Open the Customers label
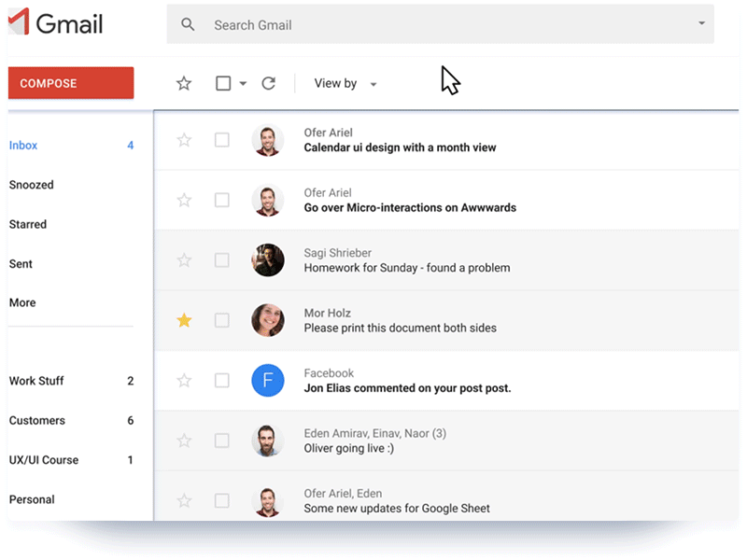This screenshot has height=560, width=747. click(x=37, y=420)
